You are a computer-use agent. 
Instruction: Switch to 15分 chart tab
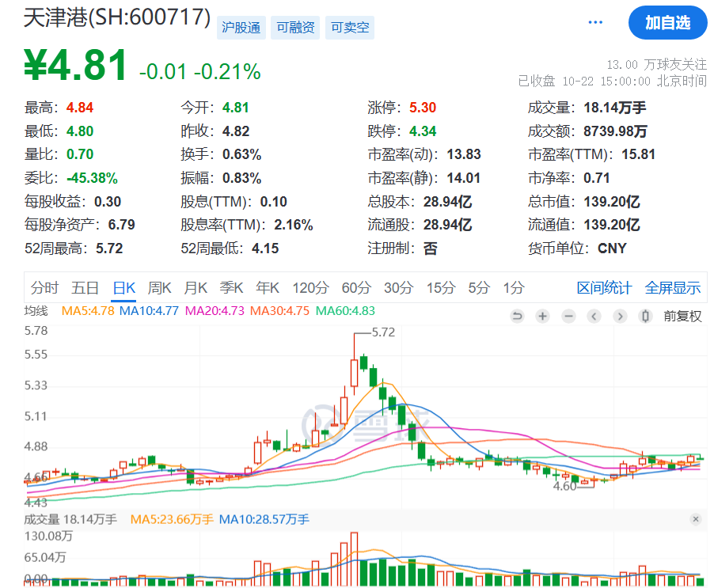tap(441, 287)
